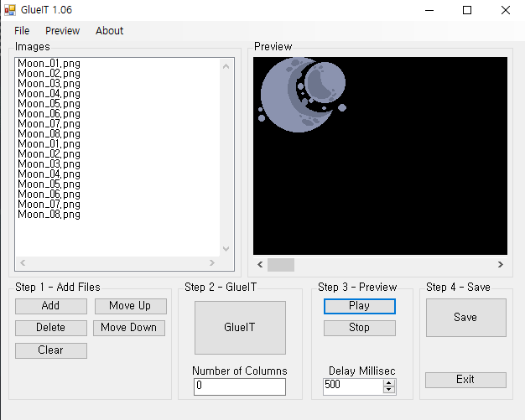Image resolution: width=525 pixels, height=420 pixels.
Task: Click inside the Delay Millisec value field
Action: point(353,386)
